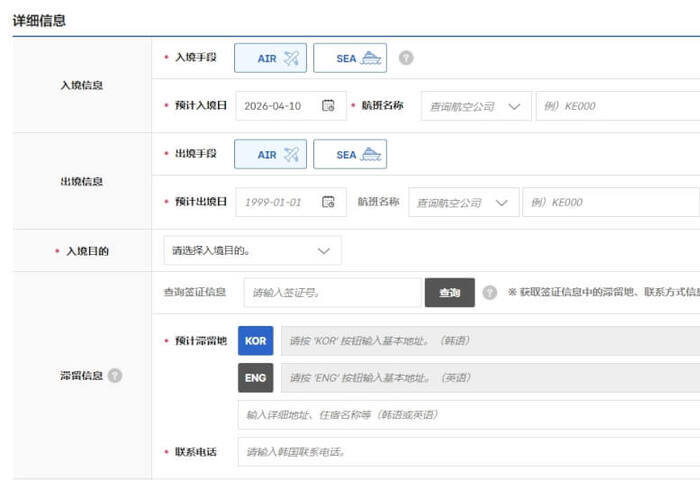Click the 查询签证信息 label

pos(195,292)
